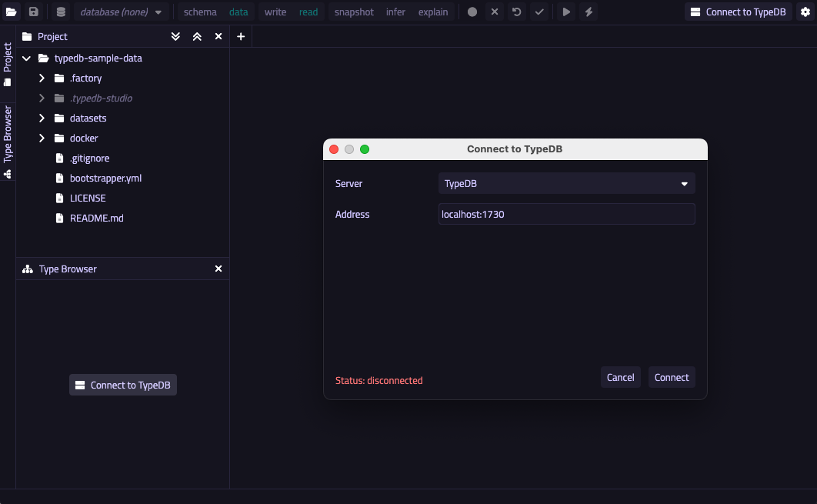Toggle the explain option
Viewport: 817px width, 504px height.
coord(433,12)
